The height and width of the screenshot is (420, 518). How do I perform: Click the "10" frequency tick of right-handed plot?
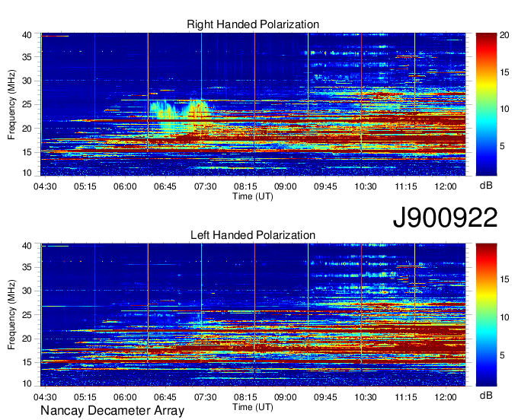[27, 173]
